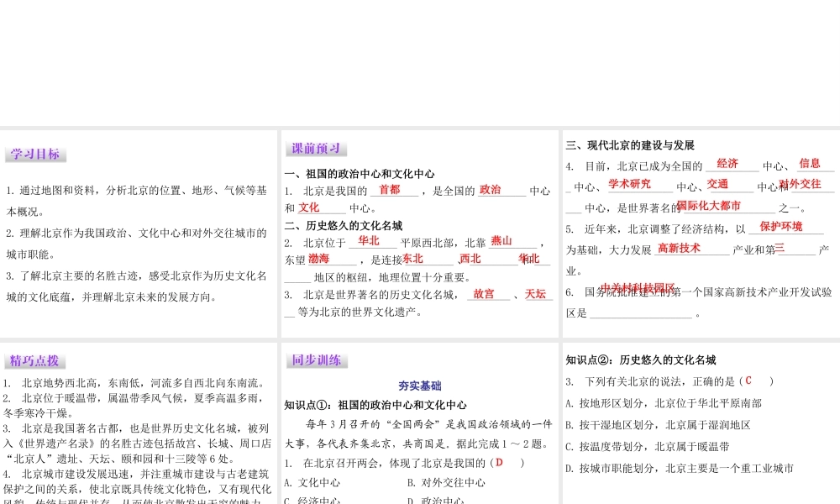Click the red answer C in question 3
This screenshot has width=840, height=504.
[748, 381]
